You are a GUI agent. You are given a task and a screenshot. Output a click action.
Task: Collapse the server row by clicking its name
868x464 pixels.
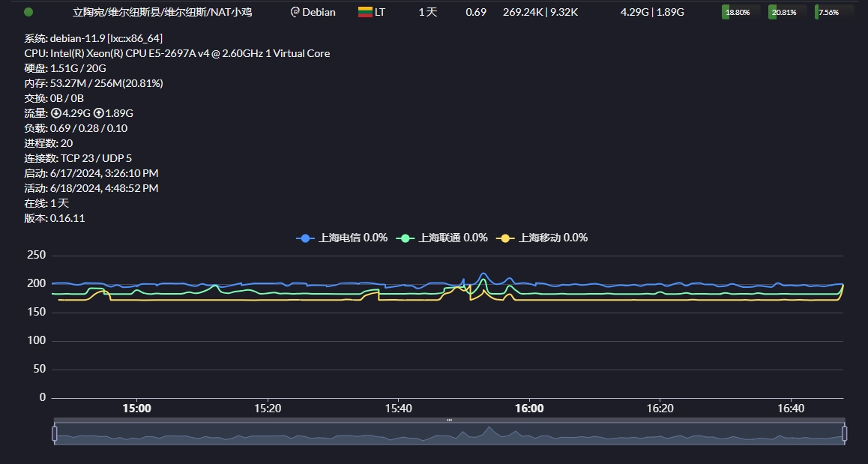(157, 12)
